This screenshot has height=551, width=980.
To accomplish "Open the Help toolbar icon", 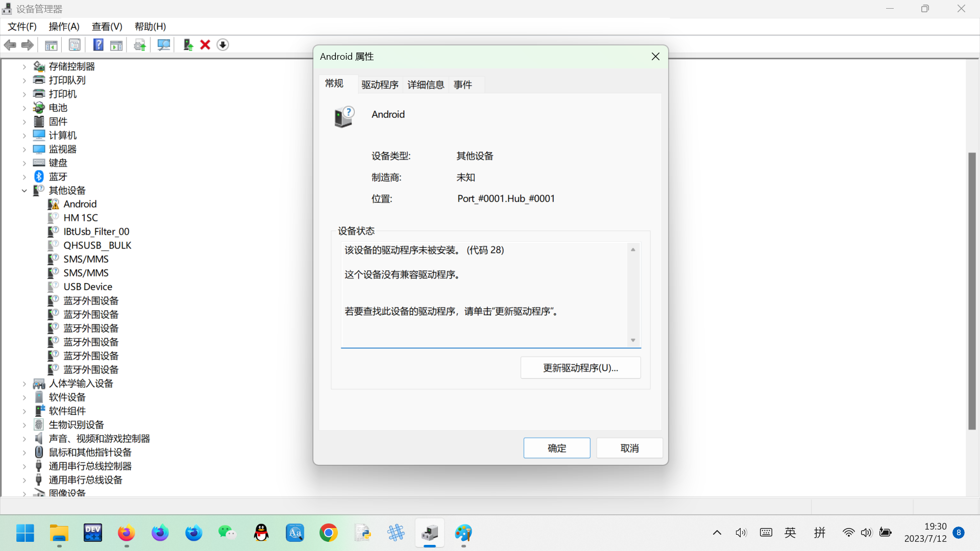I will click(x=99, y=45).
